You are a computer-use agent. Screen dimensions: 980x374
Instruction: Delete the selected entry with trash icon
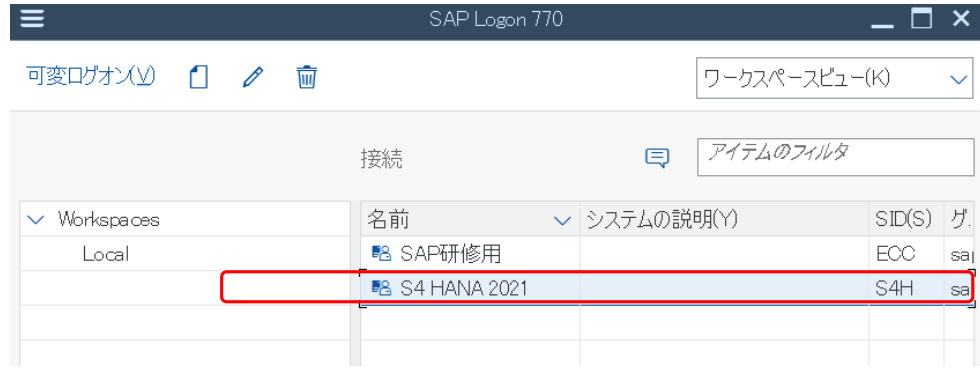point(306,78)
